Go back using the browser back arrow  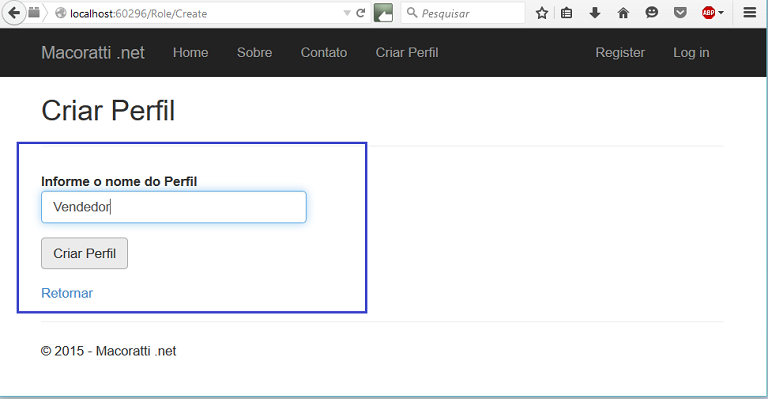(14, 13)
